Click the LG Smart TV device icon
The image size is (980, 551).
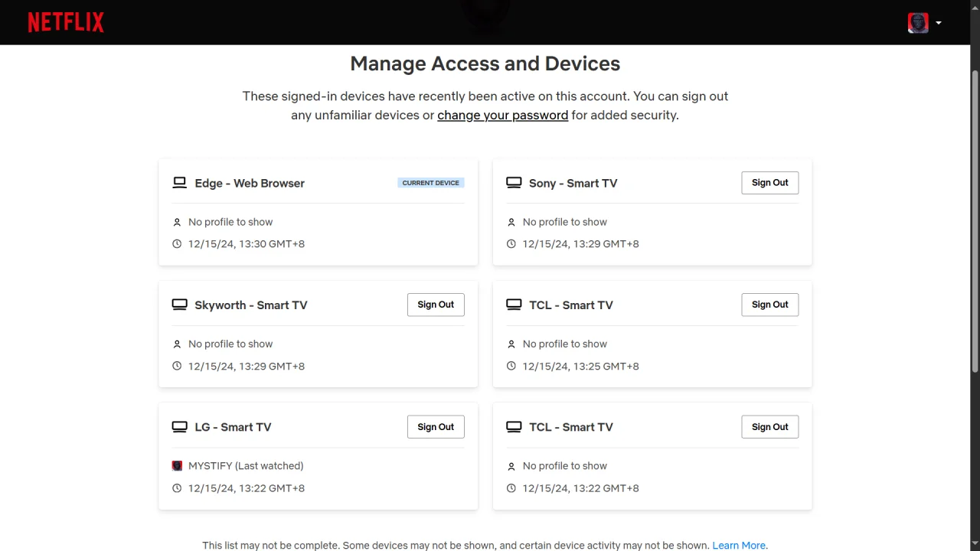tap(179, 427)
